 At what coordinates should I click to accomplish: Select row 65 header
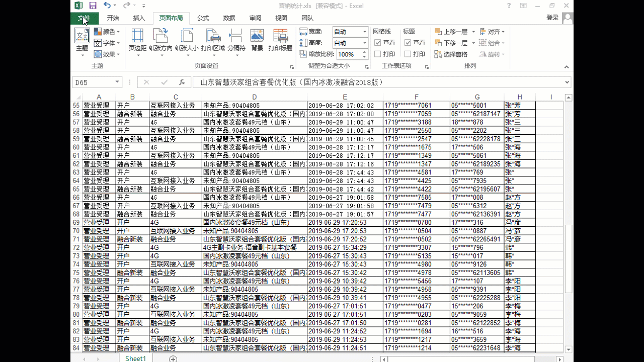coord(76,189)
